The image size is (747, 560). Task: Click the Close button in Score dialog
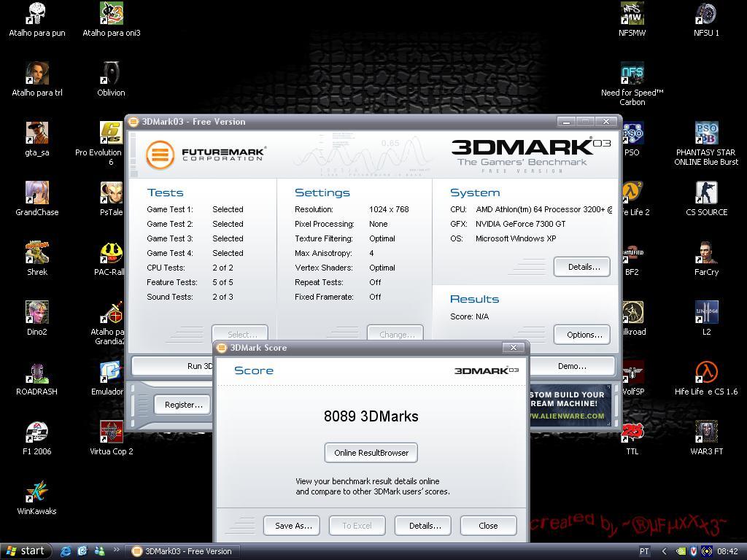488,526
